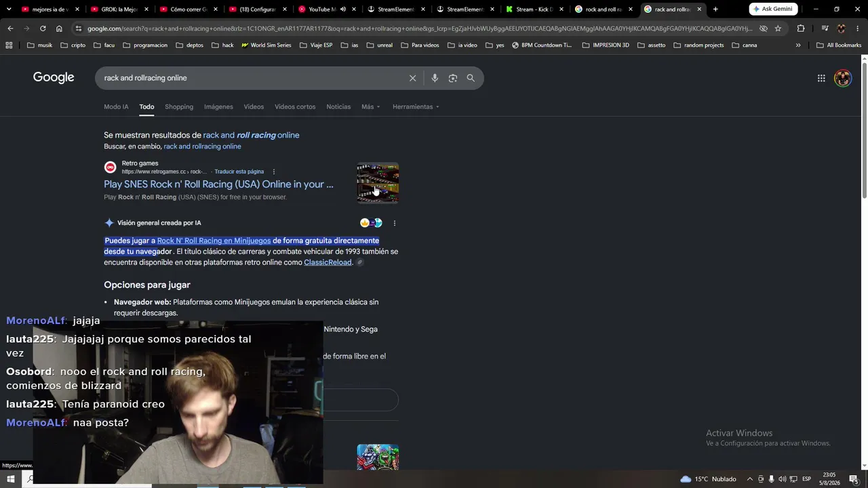This screenshot has width=868, height=488.
Task: Switch the ESP keyboard language indicator
Action: (806, 479)
